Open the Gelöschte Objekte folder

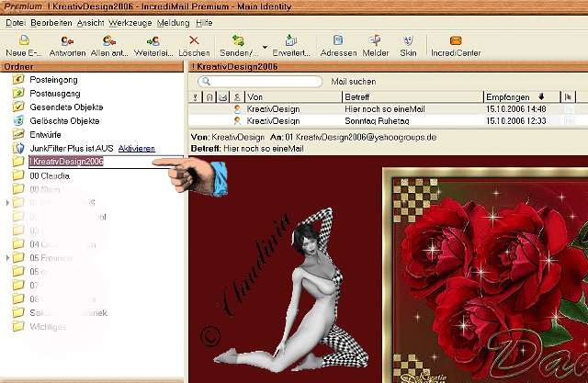click(64, 120)
